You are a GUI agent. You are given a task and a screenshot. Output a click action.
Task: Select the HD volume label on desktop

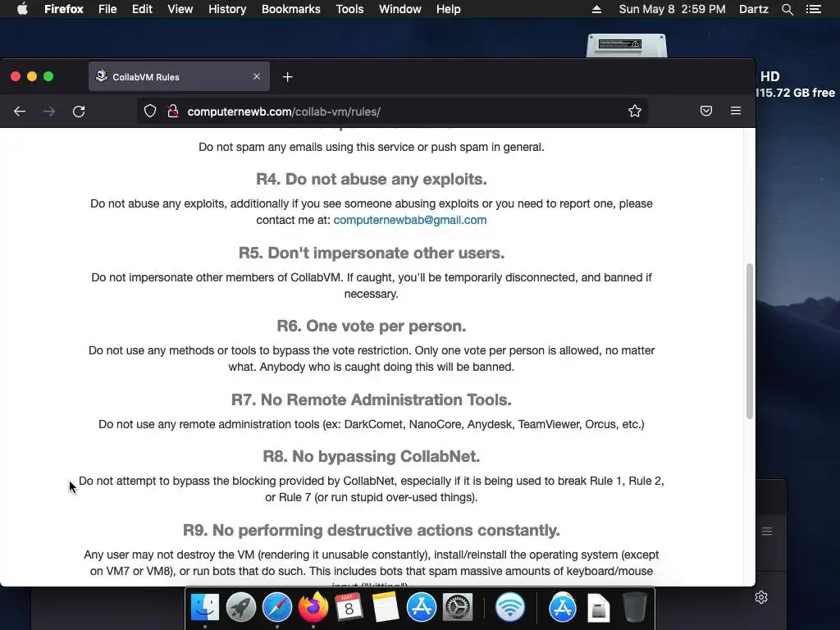[x=769, y=76]
